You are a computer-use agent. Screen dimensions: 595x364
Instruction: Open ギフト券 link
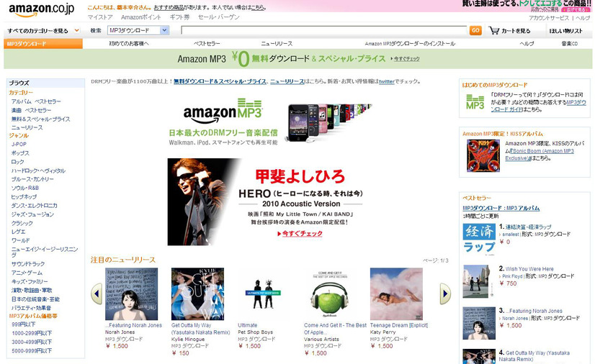point(179,17)
